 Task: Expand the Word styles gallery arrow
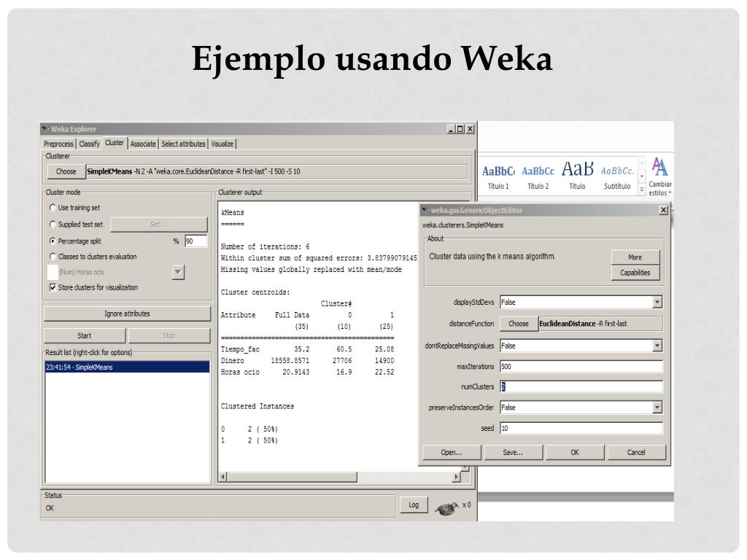[642, 190]
